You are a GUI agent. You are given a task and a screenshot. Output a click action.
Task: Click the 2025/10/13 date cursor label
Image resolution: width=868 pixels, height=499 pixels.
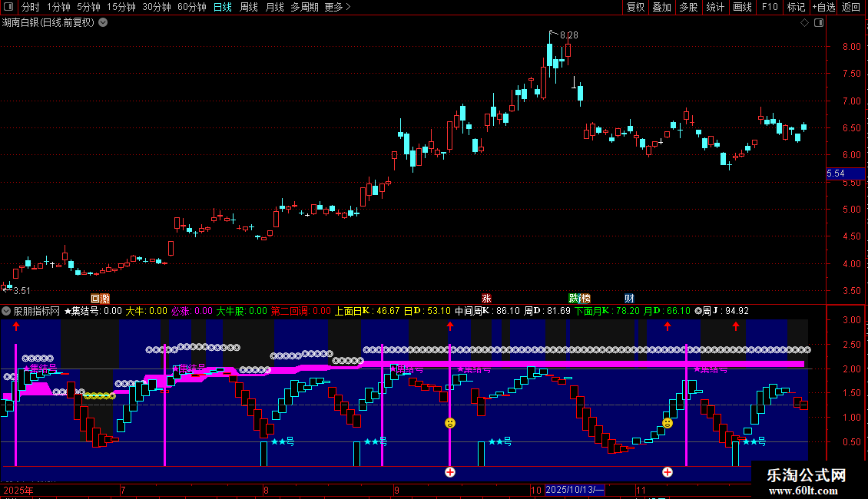[x=575, y=490]
